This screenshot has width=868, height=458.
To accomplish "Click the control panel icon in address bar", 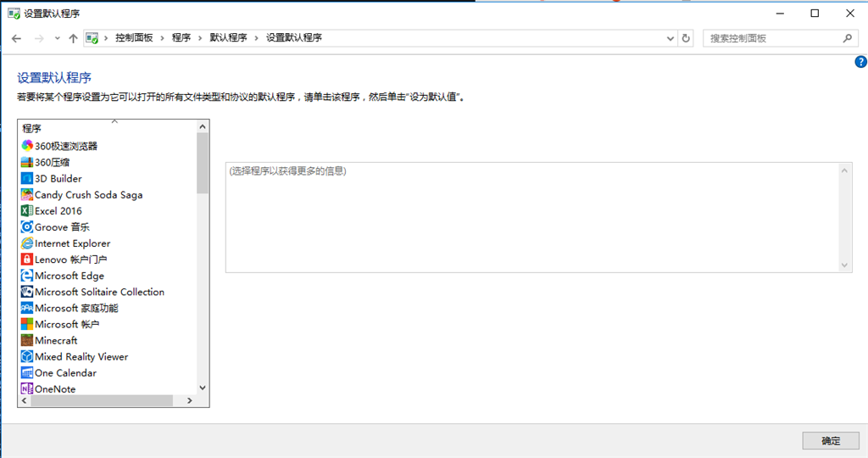I will [x=92, y=38].
